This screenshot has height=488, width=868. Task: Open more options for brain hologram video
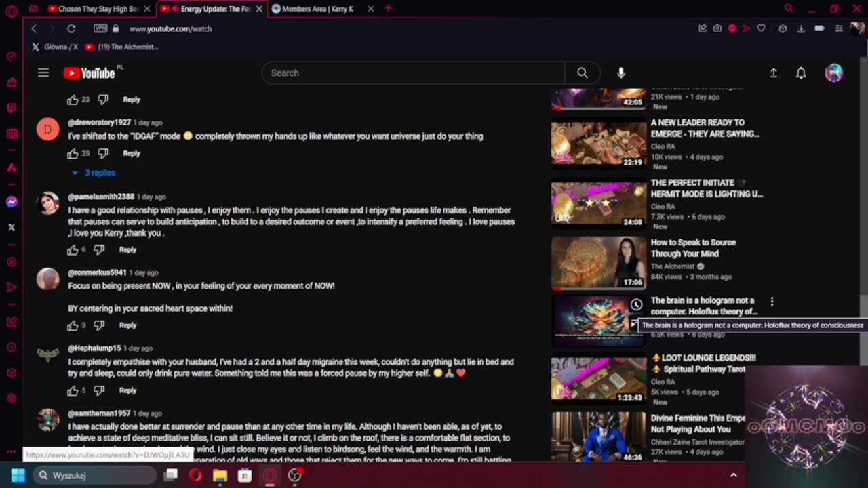click(x=772, y=301)
